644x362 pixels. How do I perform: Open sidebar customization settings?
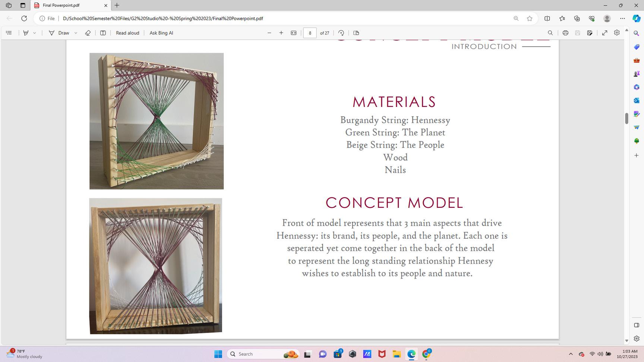pyautogui.click(x=637, y=339)
